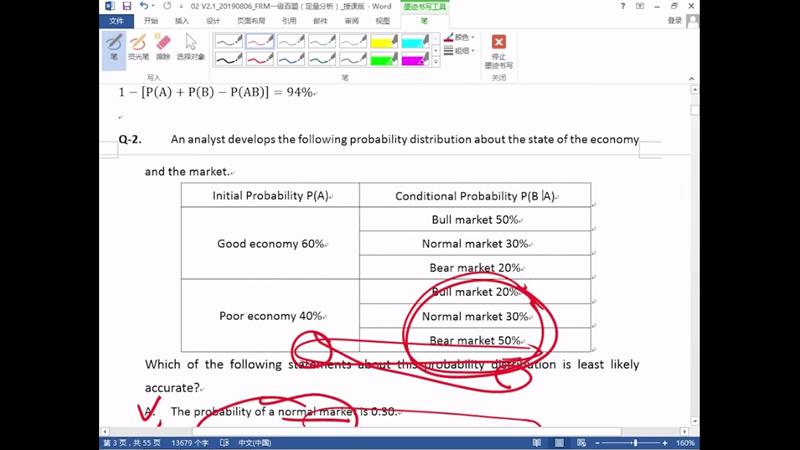Click the 160% zoom level indicator
The height and width of the screenshot is (450, 800).
point(685,442)
